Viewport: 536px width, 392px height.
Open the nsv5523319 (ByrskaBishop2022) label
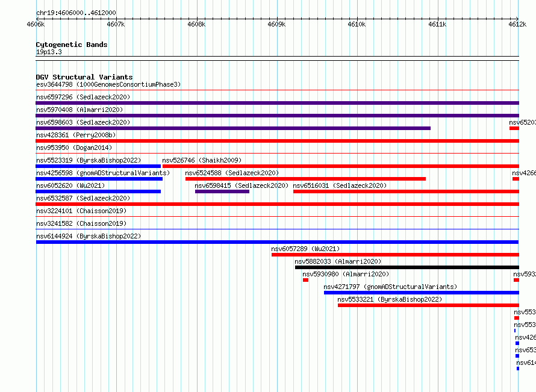click(x=89, y=160)
